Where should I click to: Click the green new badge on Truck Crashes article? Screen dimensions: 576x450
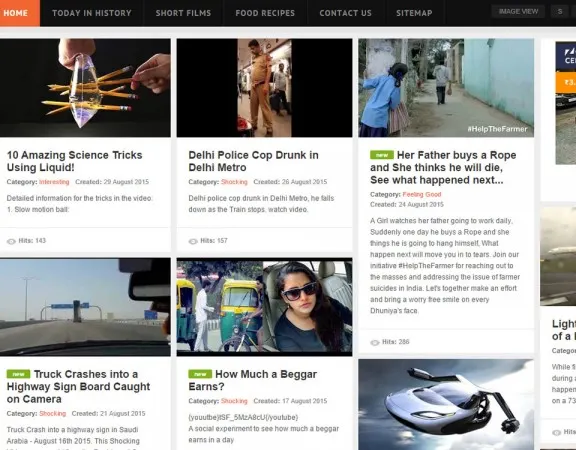pos(18,374)
